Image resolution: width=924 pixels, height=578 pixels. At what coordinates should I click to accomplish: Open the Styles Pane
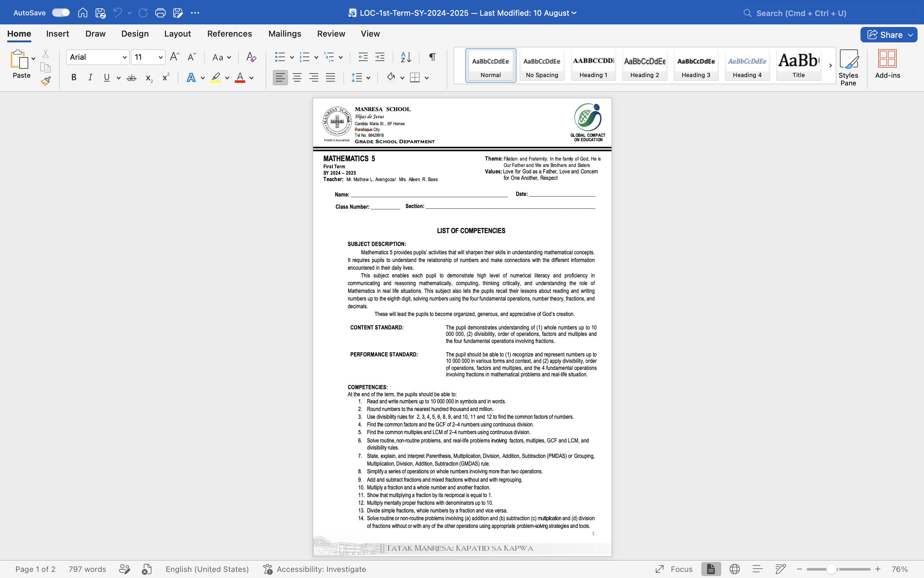(x=848, y=68)
